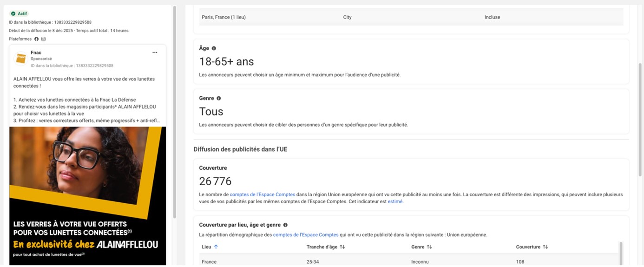Sort table by Genre column
This screenshot has height=267, width=644.
click(x=429, y=247)
